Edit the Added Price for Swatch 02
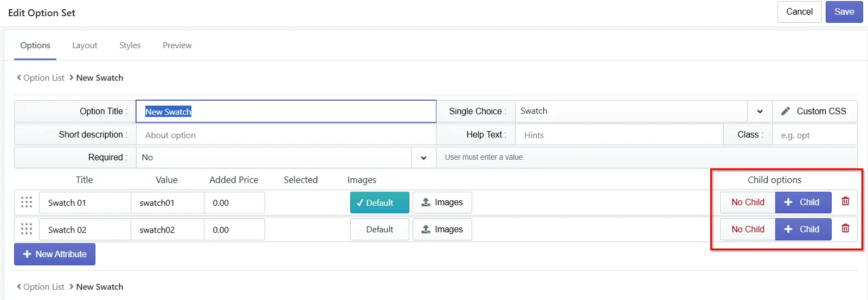Screen dimensions: 868x300 click(234, 230)
